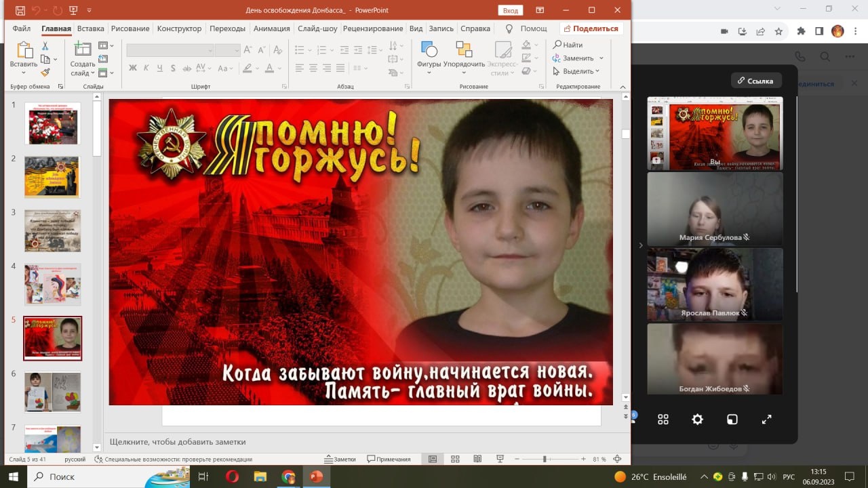Increase font size with the larger A icon
The width and height of the screenshot is (868, 488).
coord(248,49)
